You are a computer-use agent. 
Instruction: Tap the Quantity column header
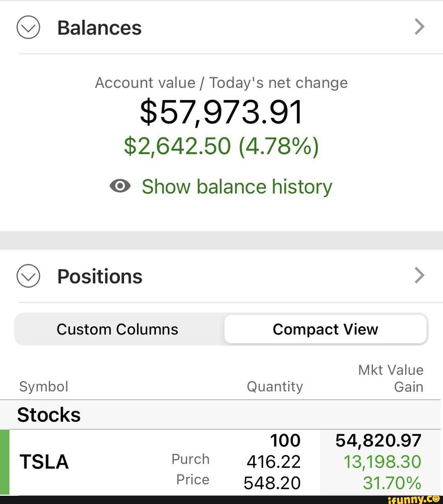pos(274,386)
